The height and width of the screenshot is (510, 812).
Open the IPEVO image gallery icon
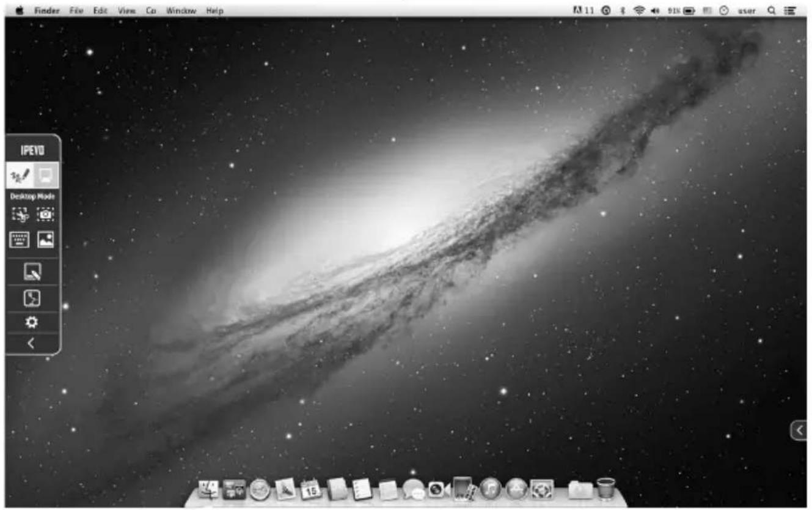pos(46,240)
